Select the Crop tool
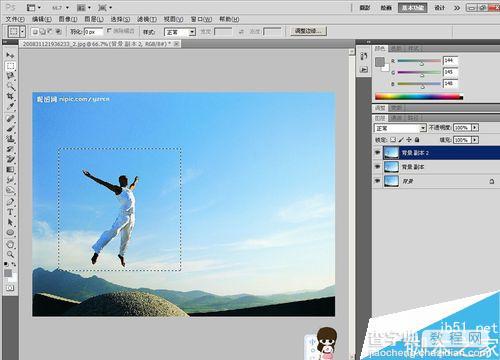Viewport: 500px width, 360px height. click(10, 97)
